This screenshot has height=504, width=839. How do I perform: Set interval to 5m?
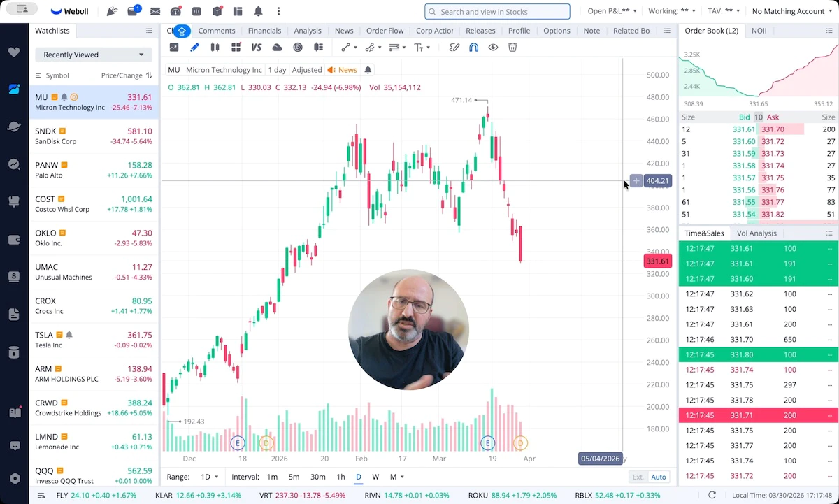pyautogui.click(x=294, y=477)
